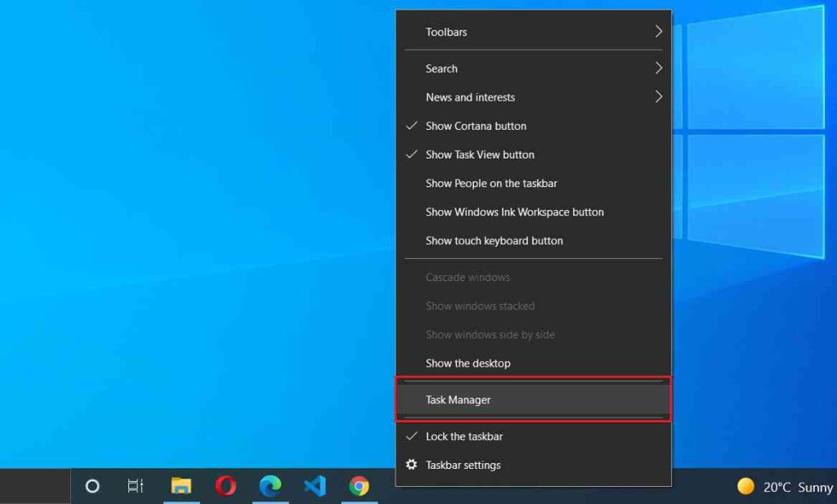837x504 pixels.
Task: Click the Cortana search button
Action: coord(92,486)
